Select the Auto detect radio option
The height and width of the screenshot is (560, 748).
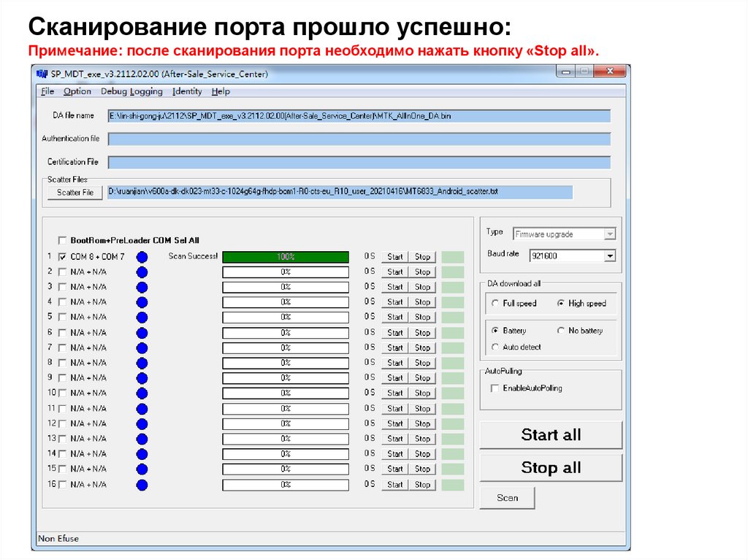point(495,348)
